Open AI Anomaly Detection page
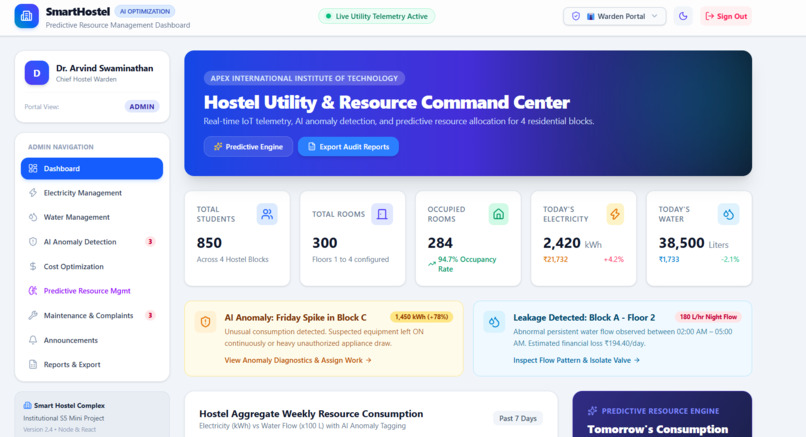The height and width of the screenshot is (437, 806). [x=92, y=242]
